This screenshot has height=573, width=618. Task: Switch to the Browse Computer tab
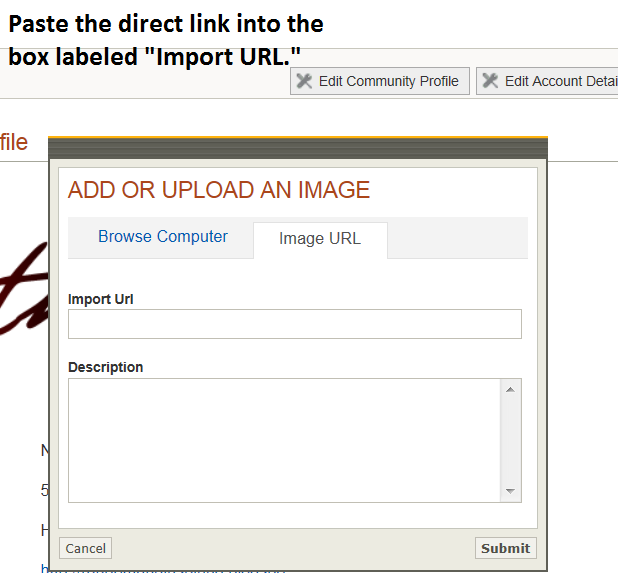tap(163, 237)
